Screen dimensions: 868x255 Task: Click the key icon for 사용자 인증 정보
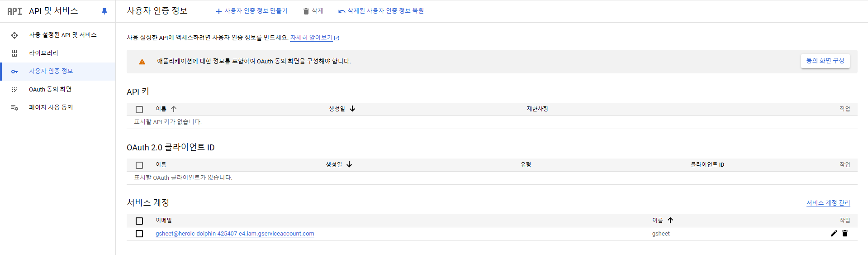pyautogui.click(x=14, y=72)
